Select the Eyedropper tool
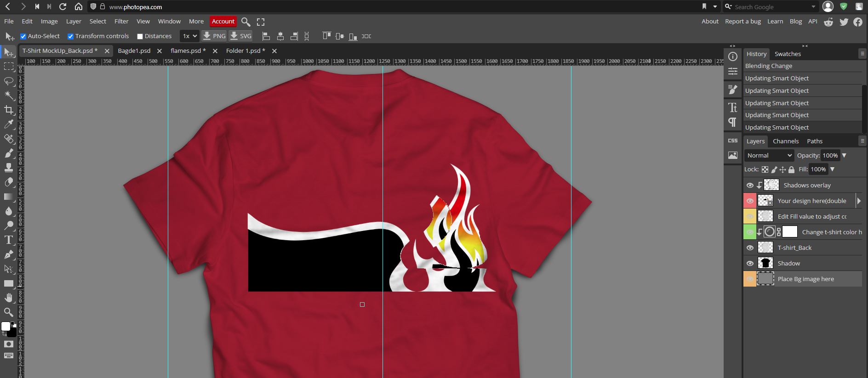The image size is (868, 378). [x=9, y=124]
